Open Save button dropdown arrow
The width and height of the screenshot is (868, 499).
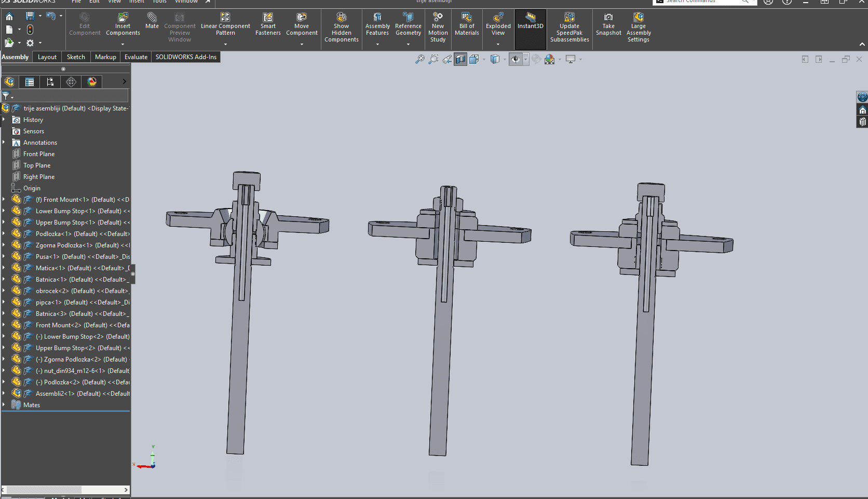(40, 16)
